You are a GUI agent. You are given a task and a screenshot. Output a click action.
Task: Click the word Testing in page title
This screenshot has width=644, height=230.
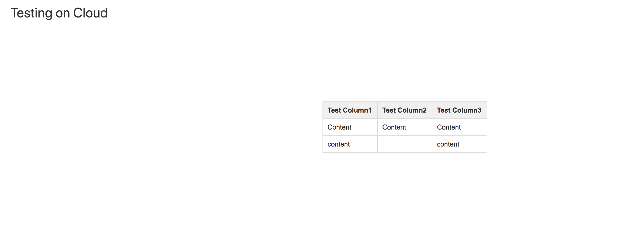pyautogui.click(x=31, y=13)
